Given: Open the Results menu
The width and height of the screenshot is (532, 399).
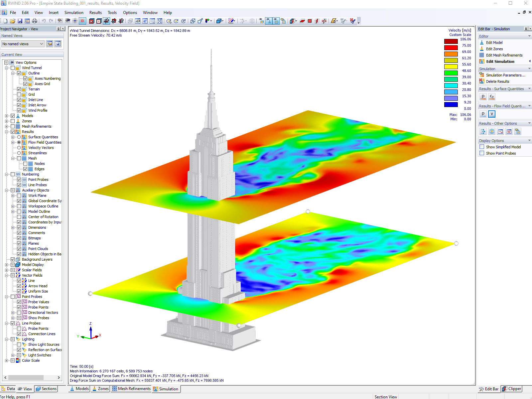Looking at the screenshot, I should pyautogui.click(x=95, y=13).
